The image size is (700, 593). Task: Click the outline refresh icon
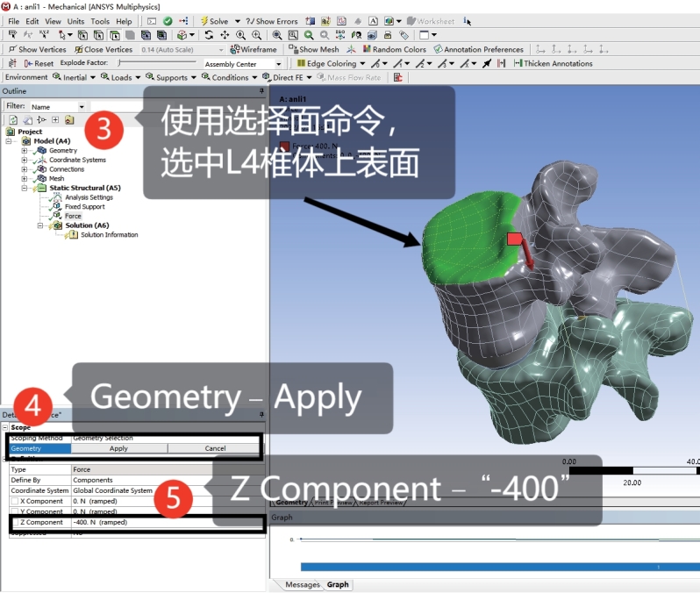[13, 119]
